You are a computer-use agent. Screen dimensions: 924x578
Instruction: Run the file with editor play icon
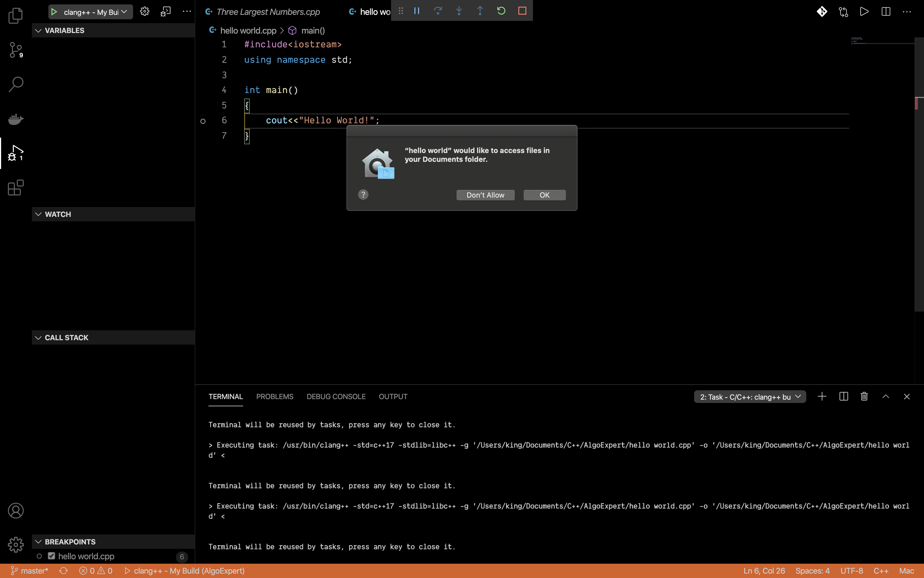coord(864,12)
